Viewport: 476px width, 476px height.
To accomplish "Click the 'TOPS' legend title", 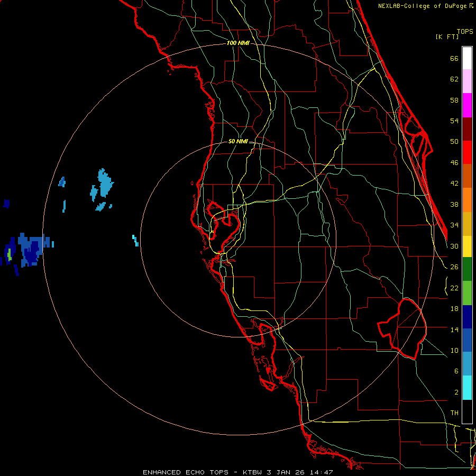I will (465, 32).
